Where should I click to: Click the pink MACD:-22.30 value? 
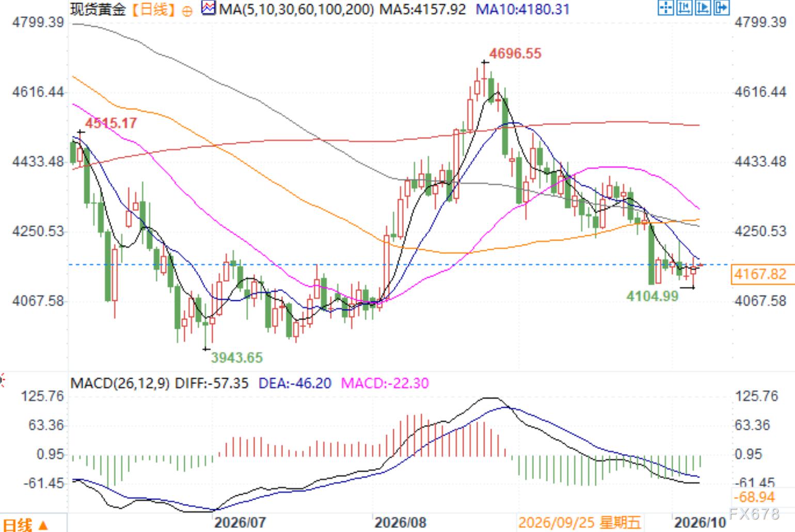(x=385, y=383)
